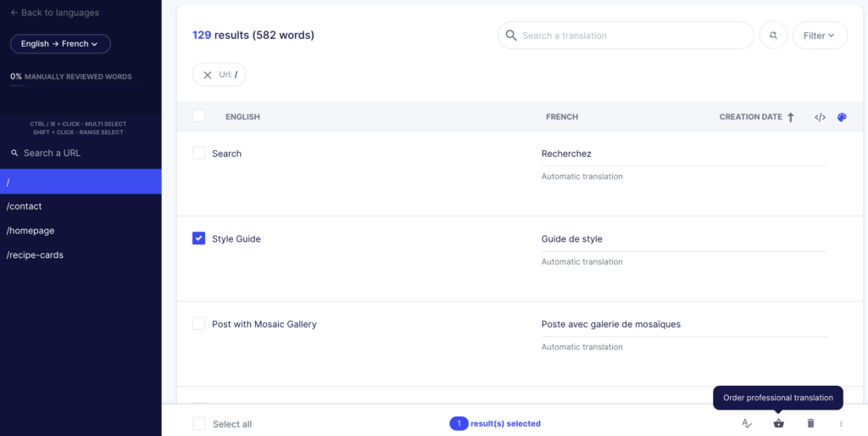Click the palette icon in table header

(x=842, y=117)
